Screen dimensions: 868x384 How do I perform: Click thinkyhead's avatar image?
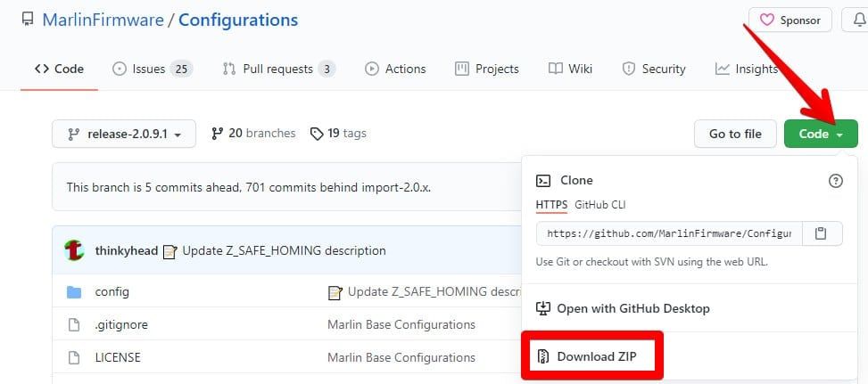tap(75, 250)
